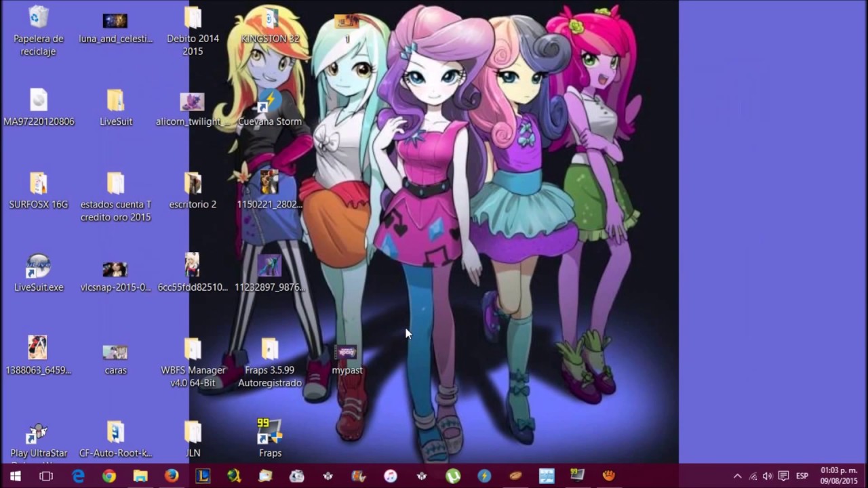Open the football icon app in taskbar

(515, 476)
